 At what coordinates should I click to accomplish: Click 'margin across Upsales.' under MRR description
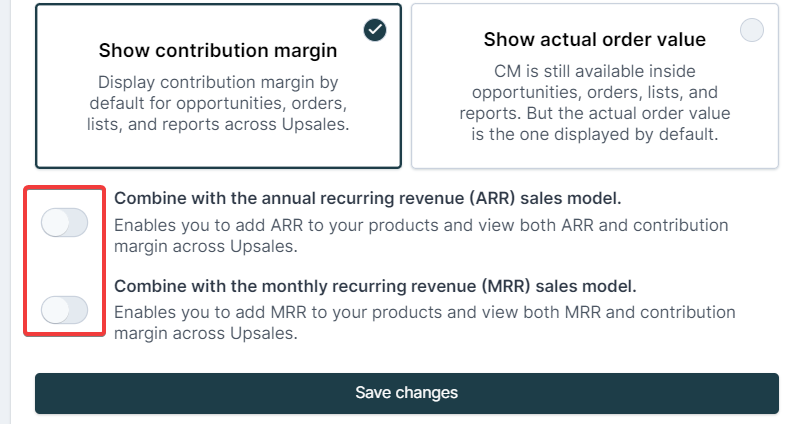click(x=206, y=333)
